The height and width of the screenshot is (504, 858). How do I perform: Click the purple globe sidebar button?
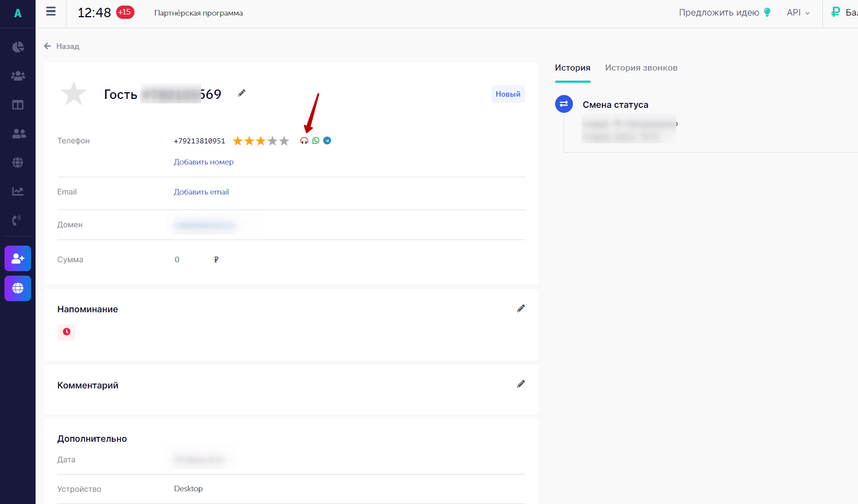click(18, 288)
